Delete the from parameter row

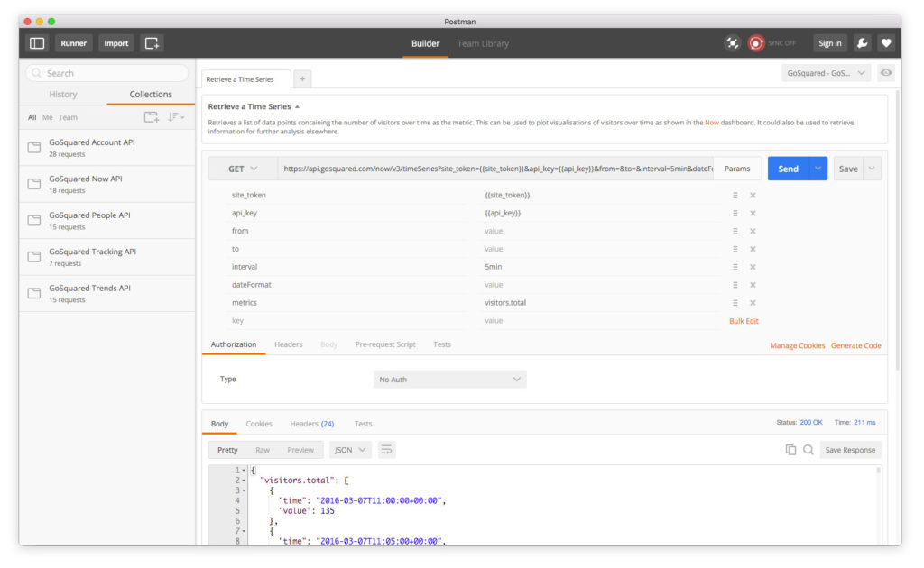[x=753, y=231]
